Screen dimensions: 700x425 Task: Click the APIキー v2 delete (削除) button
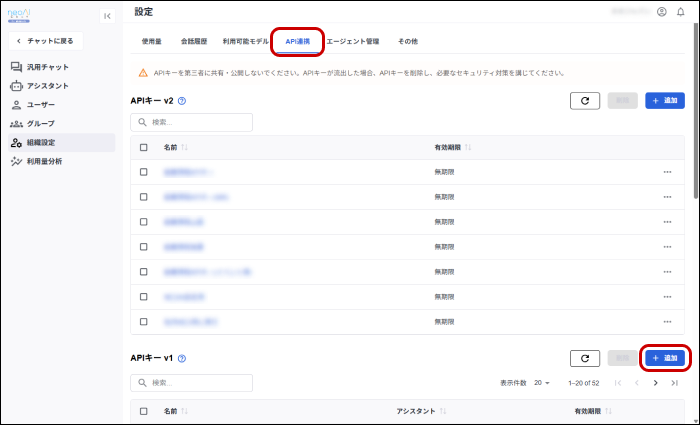[622, 101]
